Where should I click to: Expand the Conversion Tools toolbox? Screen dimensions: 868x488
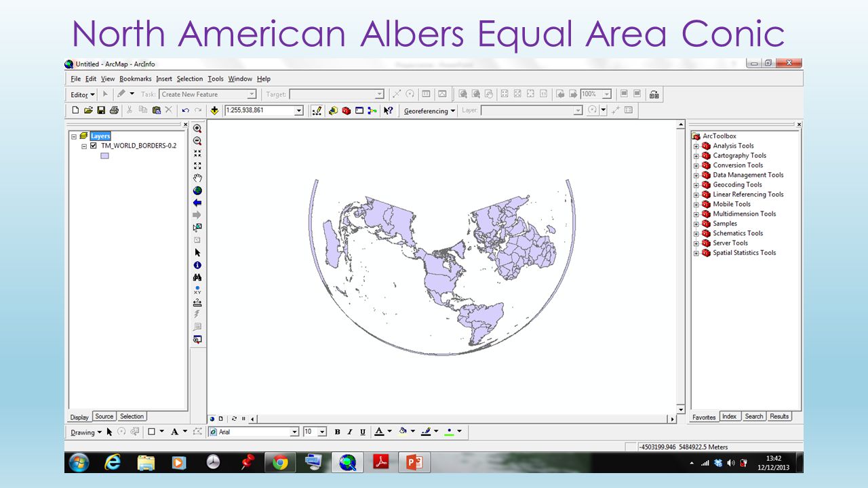click(x=696, y=165)
